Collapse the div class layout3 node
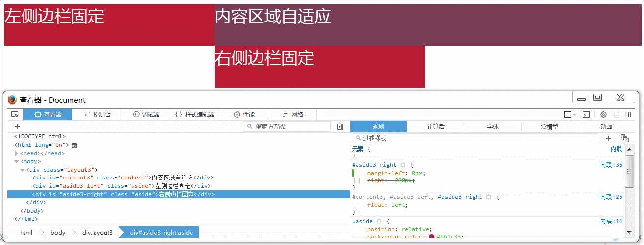 click(23, 170)
